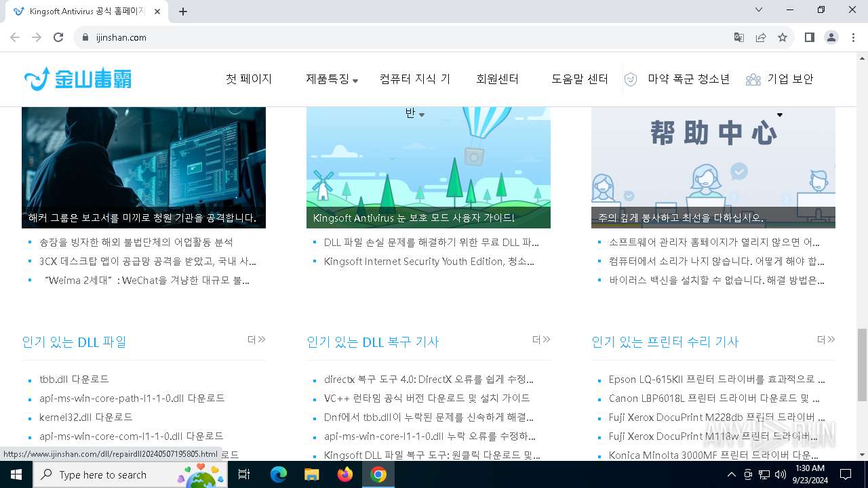Click the people icon beside 기업 보안
This screenshot has width=868, height=488.
point(753,79)
